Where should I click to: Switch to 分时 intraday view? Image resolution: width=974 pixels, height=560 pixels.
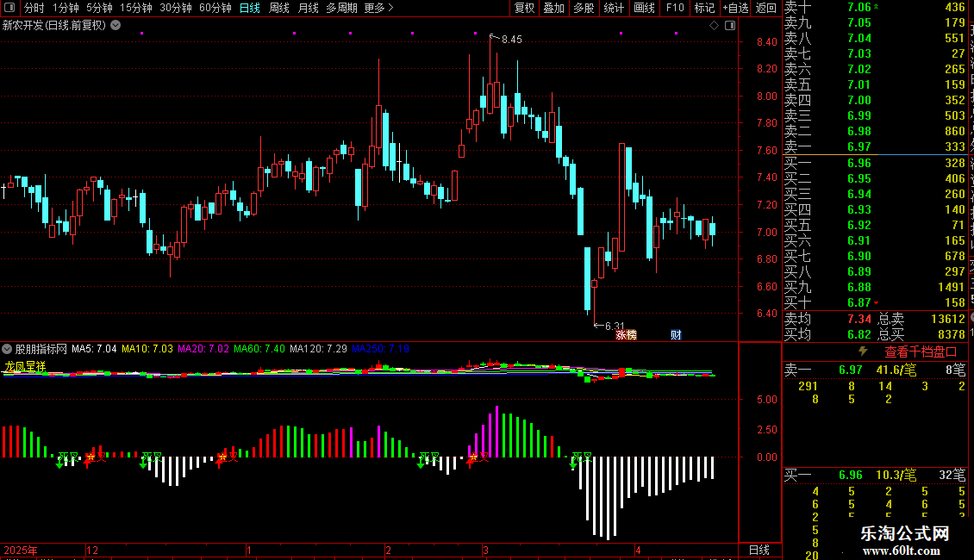pos(34,8)
